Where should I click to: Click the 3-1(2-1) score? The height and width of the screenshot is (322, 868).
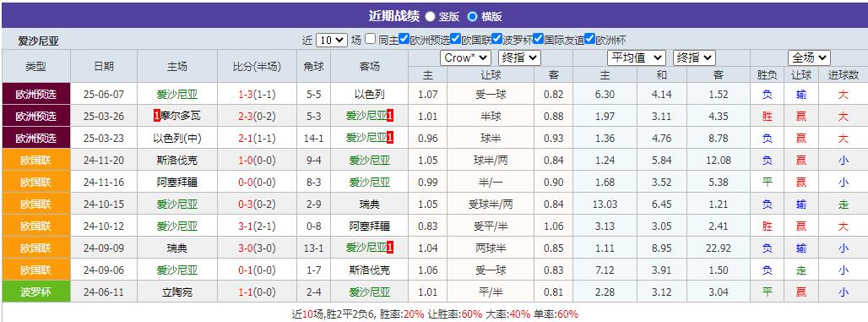point(257,226)
